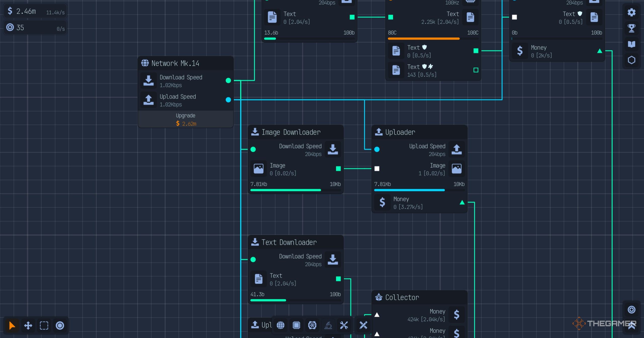Activate the dashed box selection tool
The width and height of the screenshot is (644, 338).
click(44, 325)
